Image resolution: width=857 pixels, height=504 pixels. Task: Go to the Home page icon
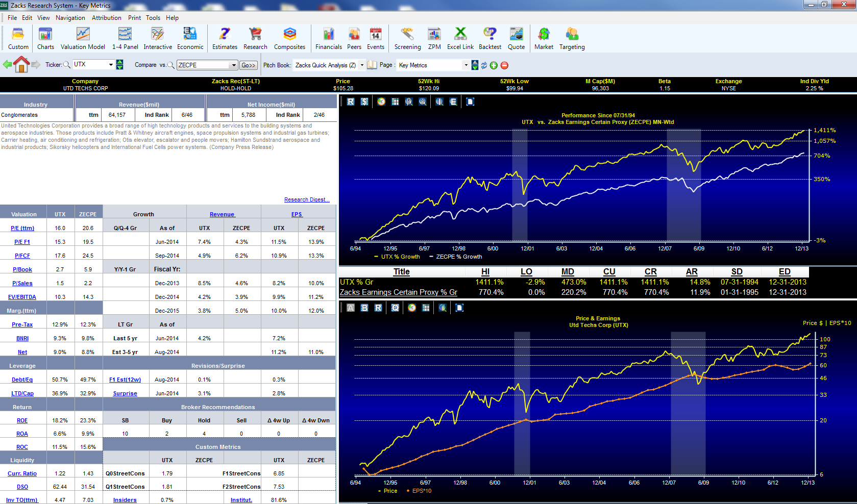(21, 64)
